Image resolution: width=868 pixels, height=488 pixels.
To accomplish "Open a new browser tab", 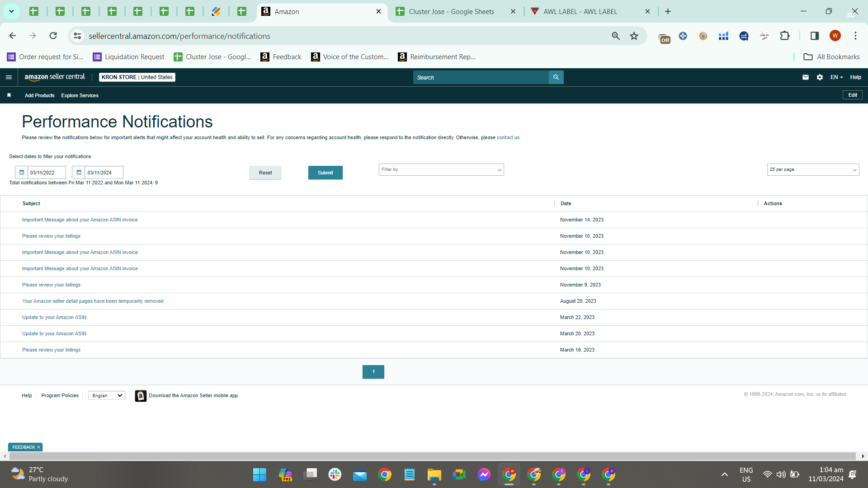I will (668, 11).
